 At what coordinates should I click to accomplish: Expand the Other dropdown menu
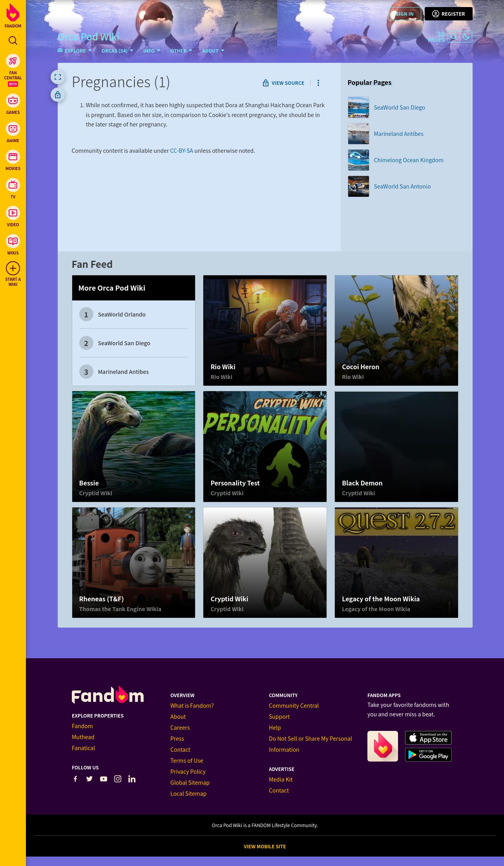[x=181, y=51]
